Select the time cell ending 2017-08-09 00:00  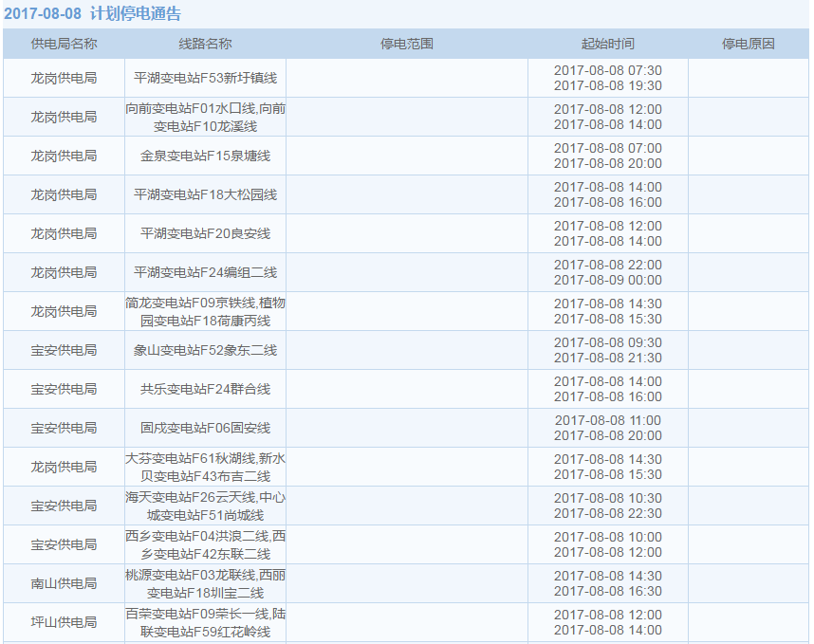click(607, 272)
